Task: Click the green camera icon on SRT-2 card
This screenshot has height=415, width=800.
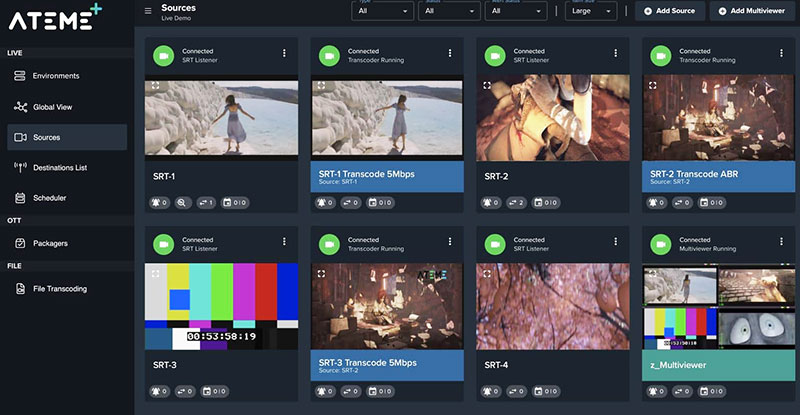Action: 494,54
